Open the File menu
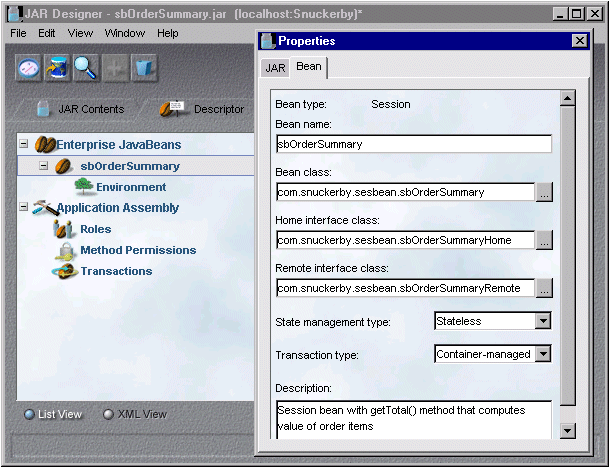 click(18, 33)
